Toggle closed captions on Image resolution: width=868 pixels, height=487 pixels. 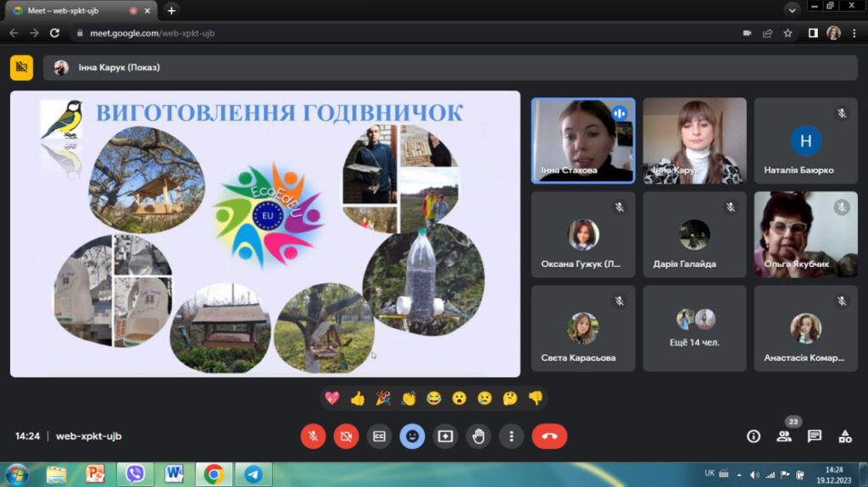click(379, 436)
